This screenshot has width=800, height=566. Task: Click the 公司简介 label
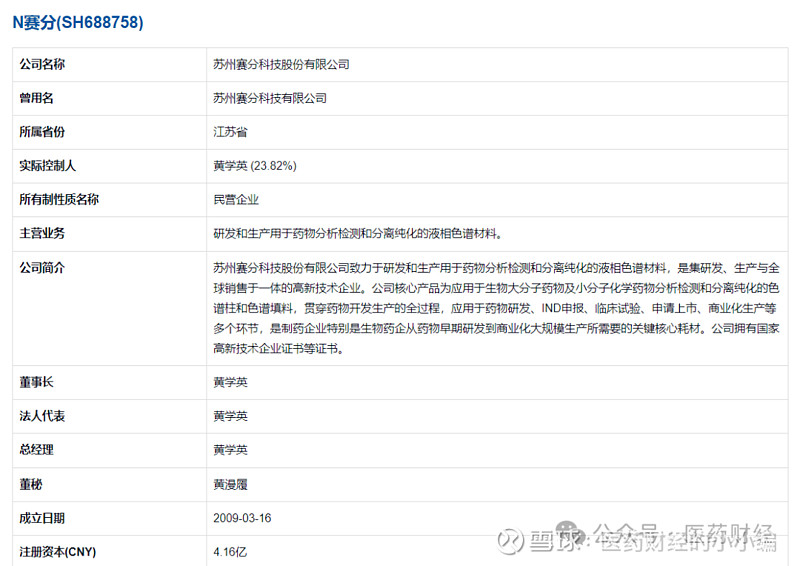click(x=42, y=267)
